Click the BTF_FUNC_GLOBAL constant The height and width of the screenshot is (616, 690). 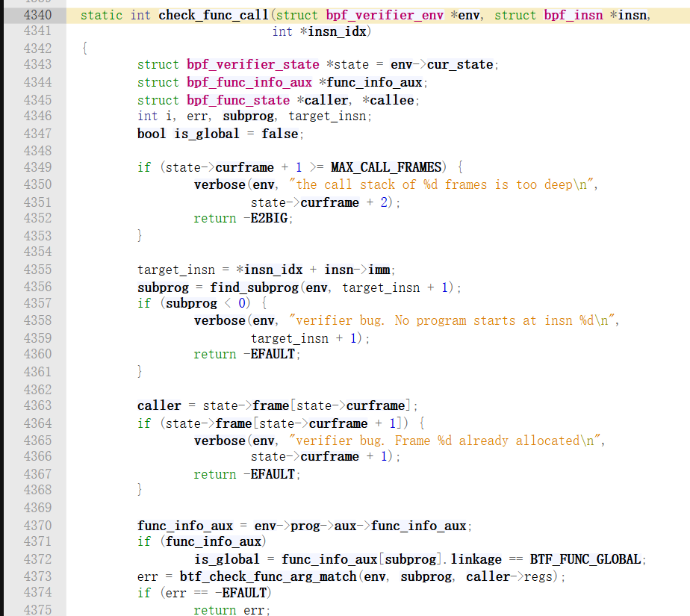tap(585, 559)
